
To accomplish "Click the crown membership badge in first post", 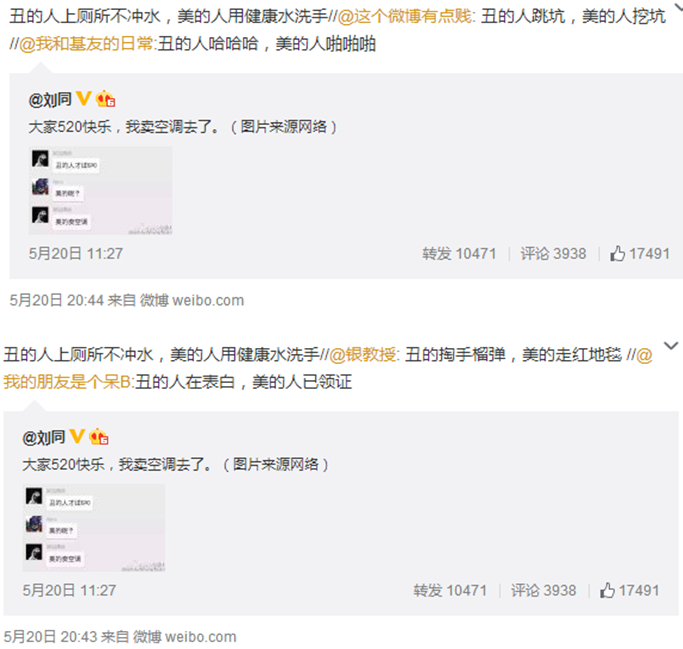I will tap(105, 99).
